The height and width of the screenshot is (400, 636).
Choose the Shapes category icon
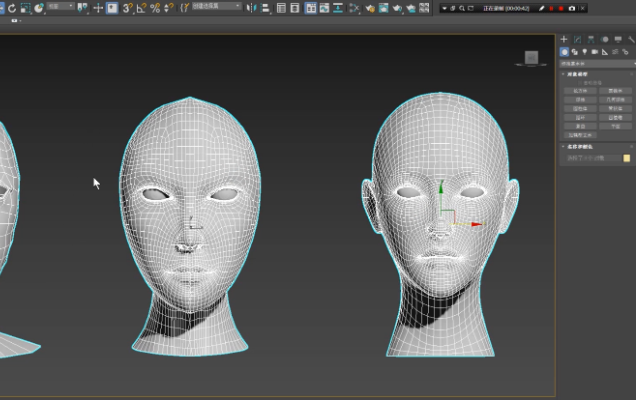(x=575, y=51)
